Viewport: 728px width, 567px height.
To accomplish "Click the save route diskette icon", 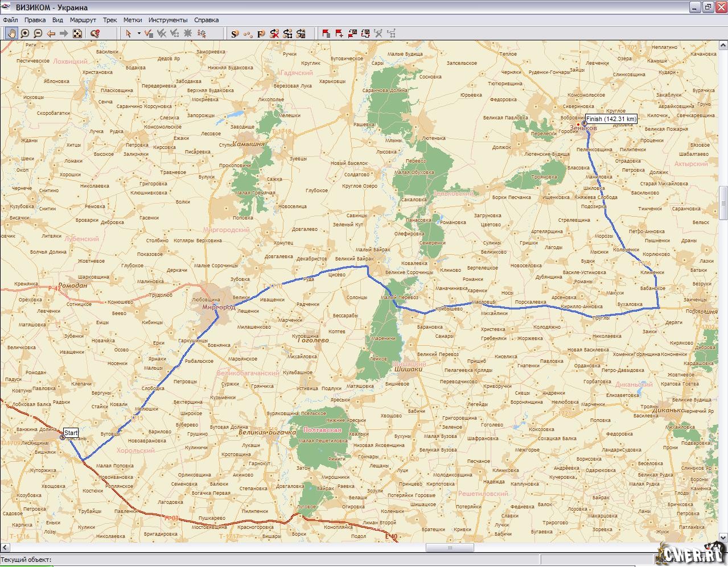I will click(x=301, y=34).
